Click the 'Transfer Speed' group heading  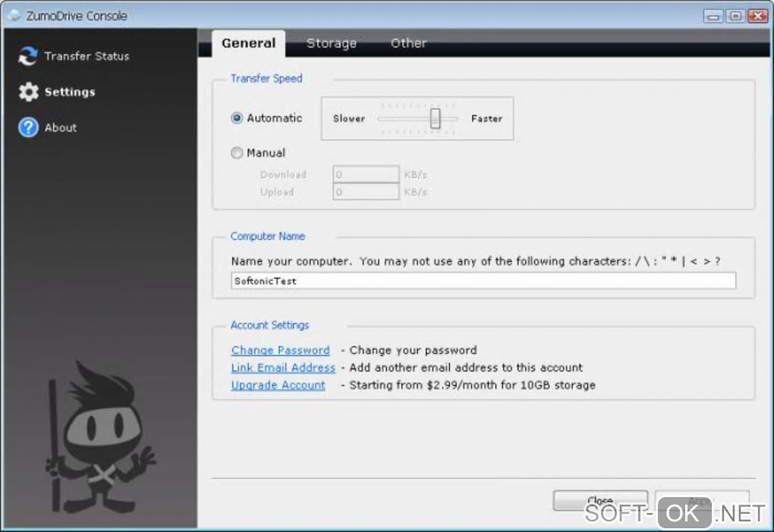pos(266,78)
